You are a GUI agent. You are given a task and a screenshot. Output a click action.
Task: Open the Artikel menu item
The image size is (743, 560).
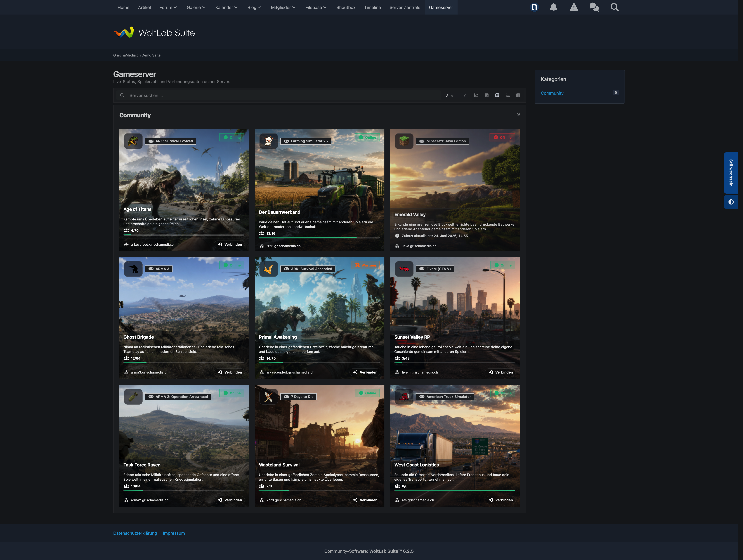pos(144,7)
